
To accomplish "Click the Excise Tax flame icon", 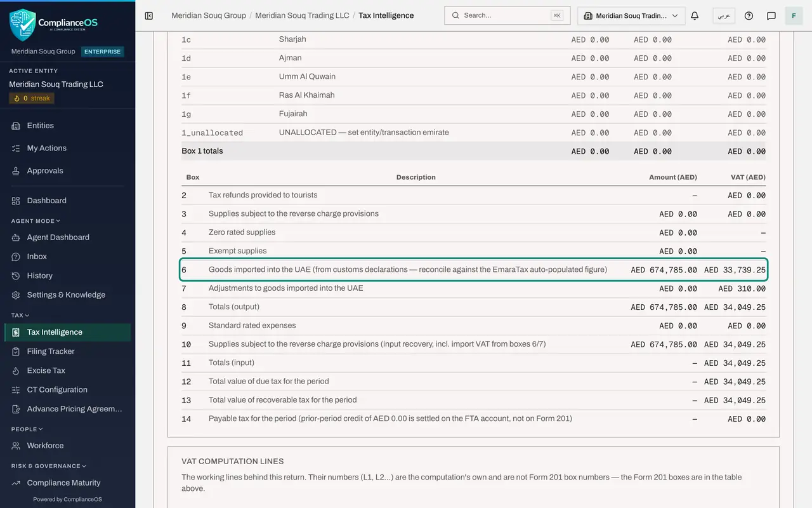I will point(16,370).
